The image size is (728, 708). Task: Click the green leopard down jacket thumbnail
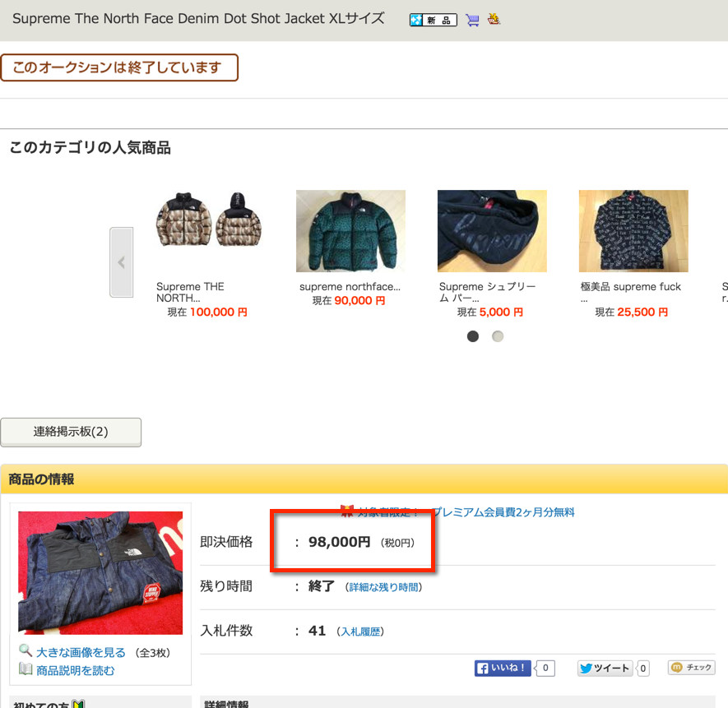[x=350, y=231]
